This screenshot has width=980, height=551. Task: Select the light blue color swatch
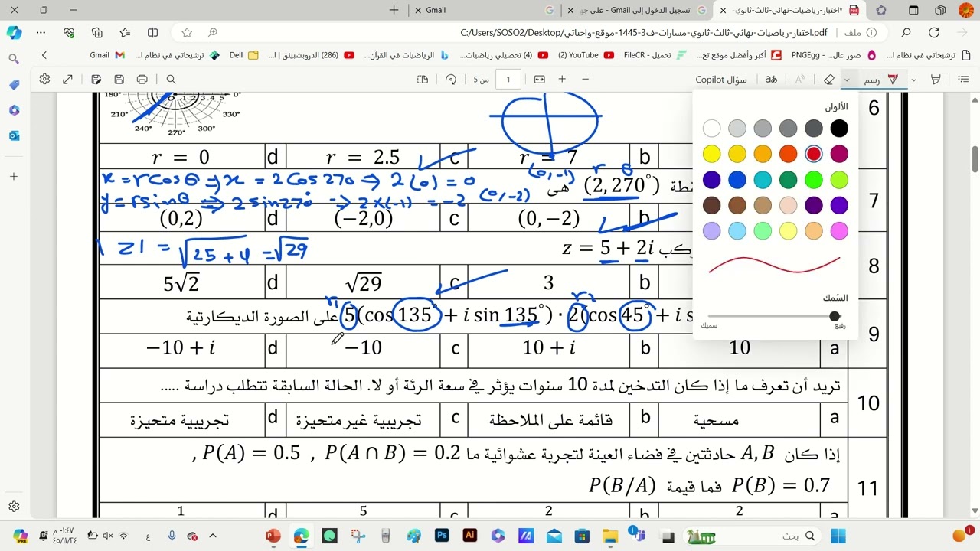[737, 231]
